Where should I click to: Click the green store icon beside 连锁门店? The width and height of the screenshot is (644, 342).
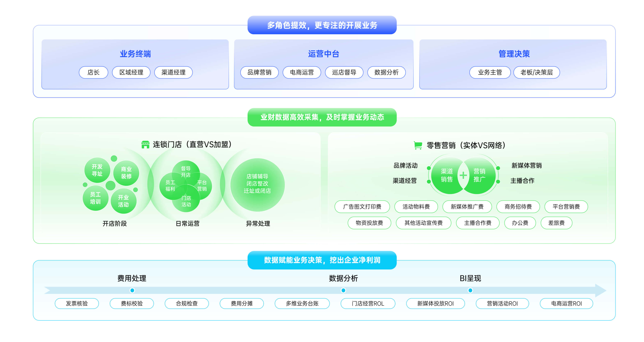click(x=145, y=144)
